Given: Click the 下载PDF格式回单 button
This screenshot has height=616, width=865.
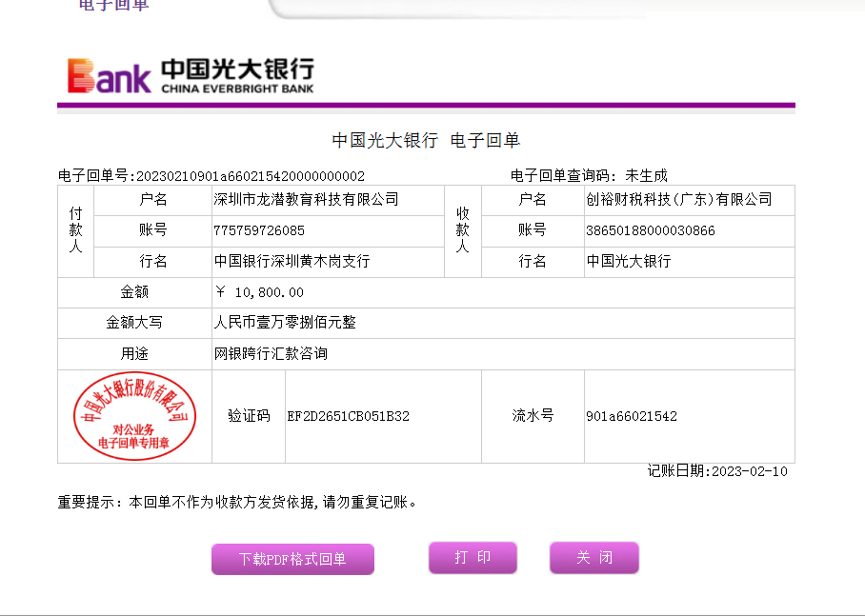Looking at the screenshot, I should click(292, 559).
